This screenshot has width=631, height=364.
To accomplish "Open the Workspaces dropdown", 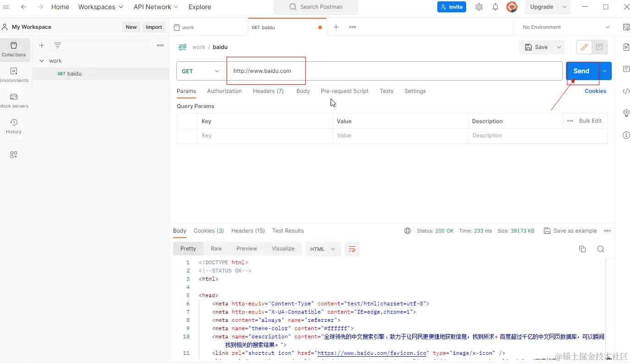I will click(x=101, y=7).
